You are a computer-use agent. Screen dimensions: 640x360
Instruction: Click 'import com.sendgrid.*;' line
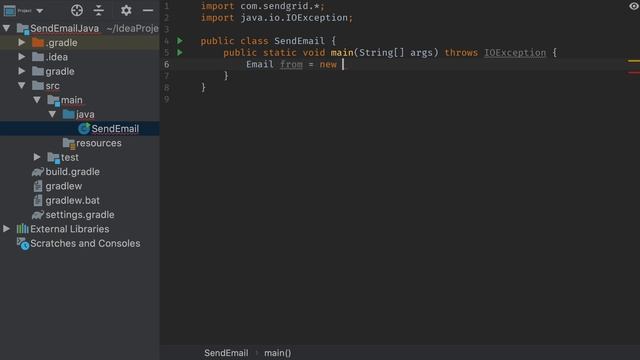(x=262, y=6)
